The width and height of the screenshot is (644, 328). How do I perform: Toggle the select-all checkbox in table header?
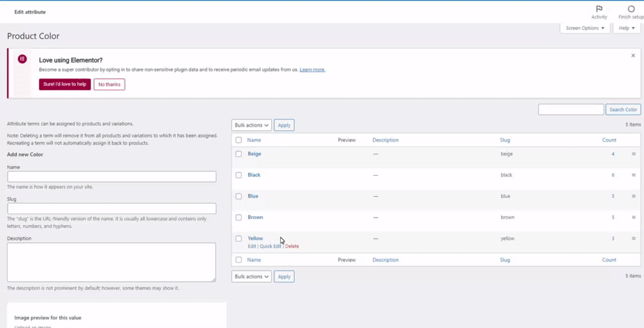tap(238, 140)
